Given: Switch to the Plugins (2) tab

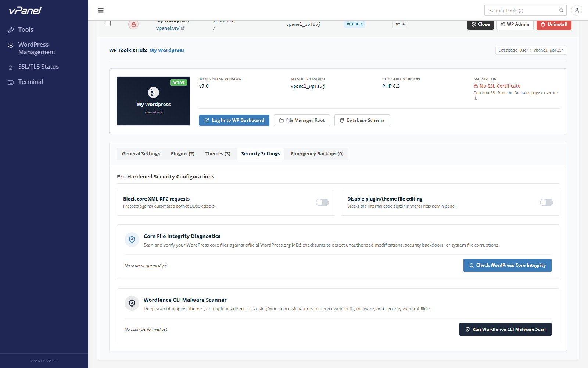Looking at the screenshot, I should tap(183, 154).
